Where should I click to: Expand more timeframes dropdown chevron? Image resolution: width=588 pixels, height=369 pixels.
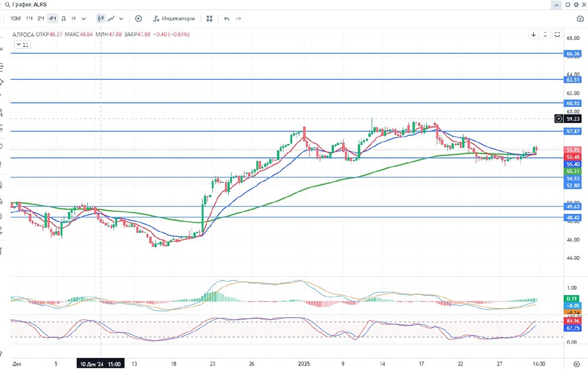tap(83, 18)
